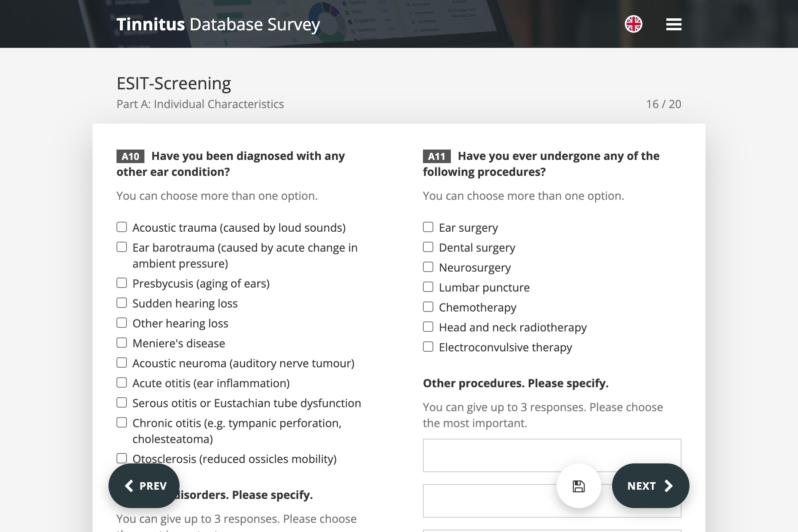Proceed with the NEXT button
The width and height of the screenshot is (798, 532).
point(650,486)
